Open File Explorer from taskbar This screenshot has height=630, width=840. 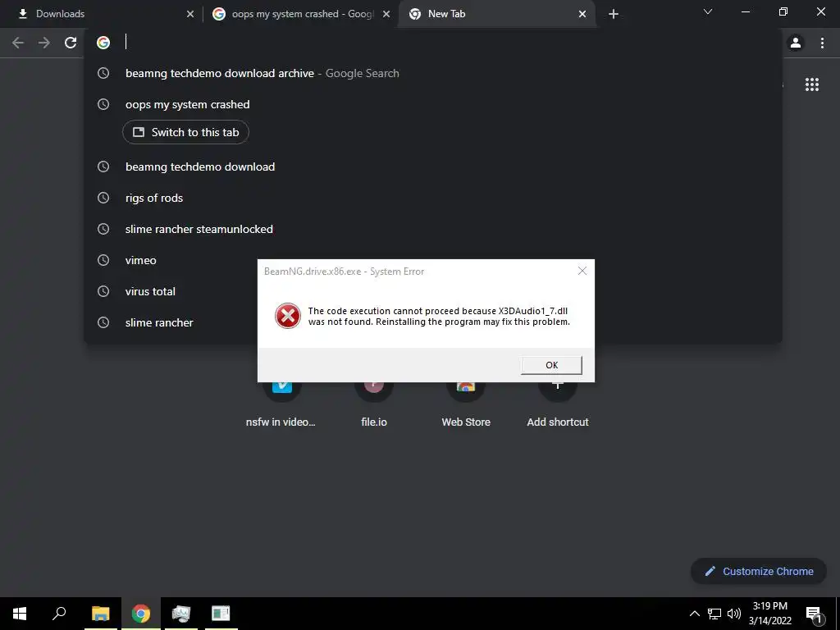point(100,614)
